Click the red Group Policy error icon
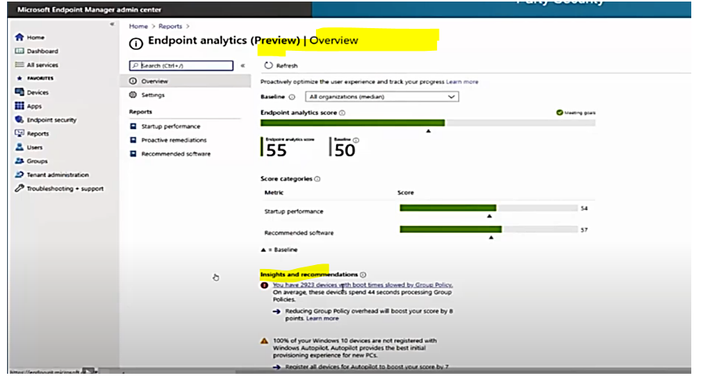The height and width of the screenshot is (380, 703). point(265,285)
